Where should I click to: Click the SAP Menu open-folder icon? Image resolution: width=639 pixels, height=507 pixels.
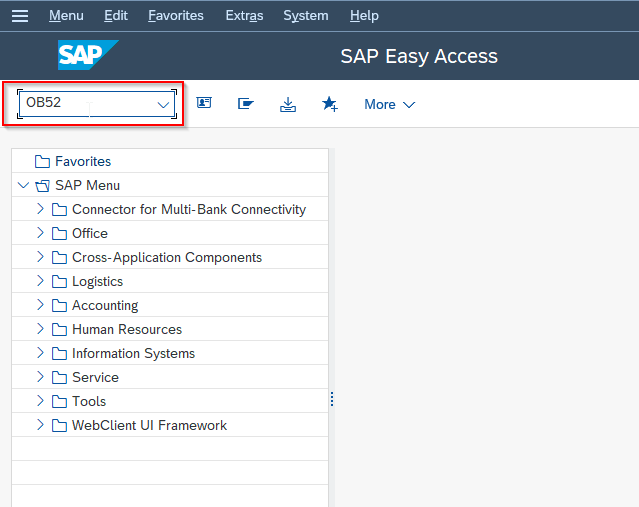click(x=42, y=185)
